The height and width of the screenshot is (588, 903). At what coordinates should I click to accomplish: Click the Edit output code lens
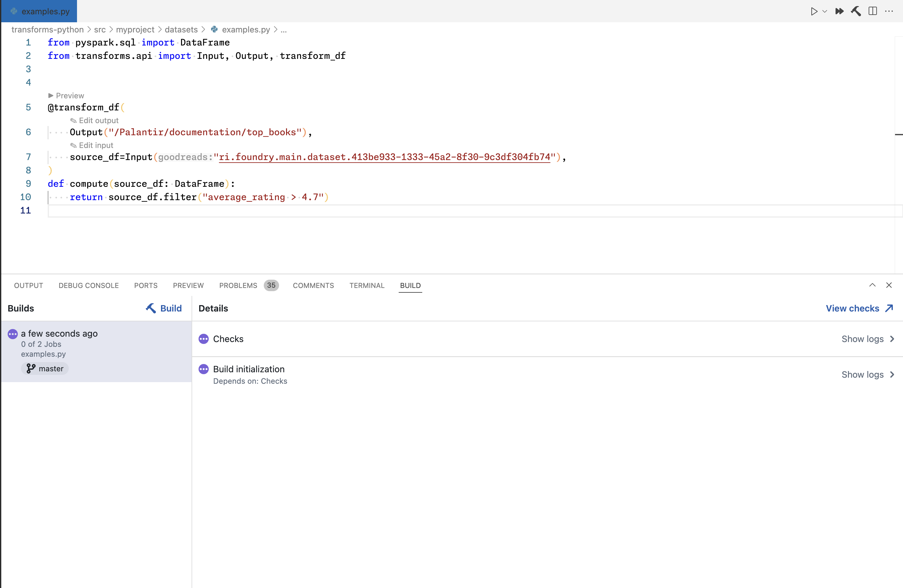(x=94, y=121)
